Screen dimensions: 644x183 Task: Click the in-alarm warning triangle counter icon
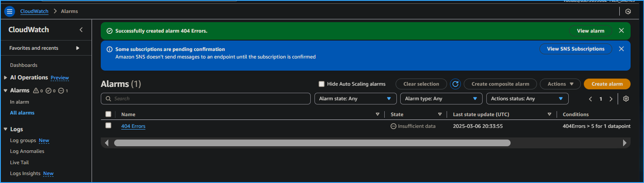pos(36,91)
